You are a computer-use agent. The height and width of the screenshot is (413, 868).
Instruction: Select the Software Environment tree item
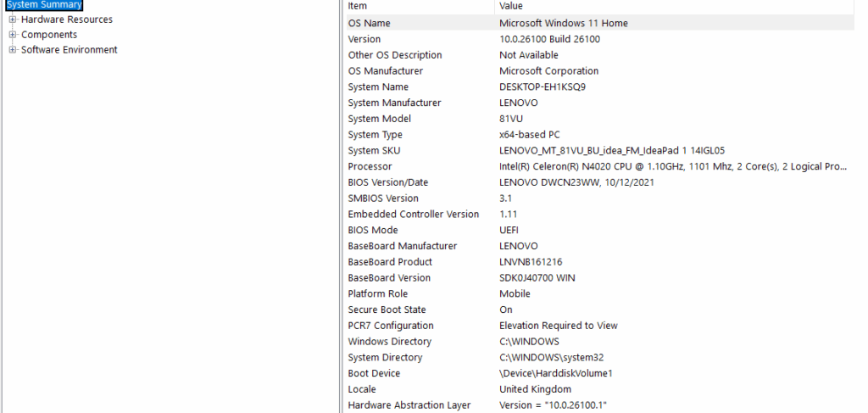pyautogui.click(x=70, y=50)
